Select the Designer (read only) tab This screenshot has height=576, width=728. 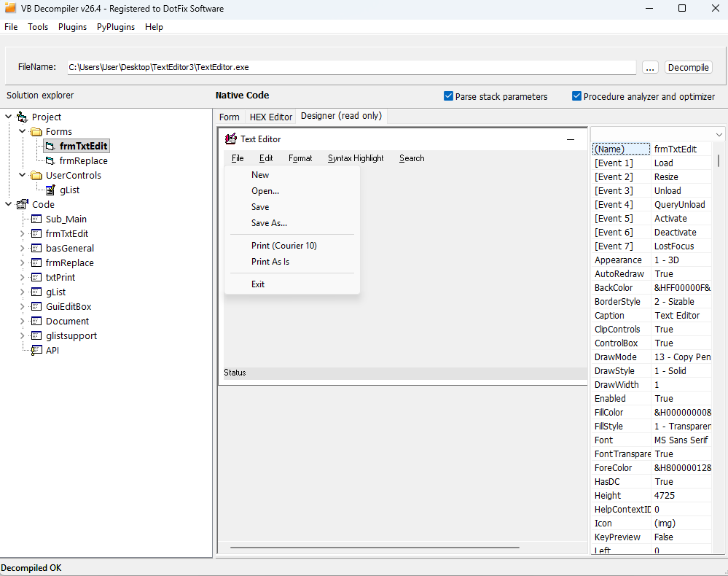(341, 116)
